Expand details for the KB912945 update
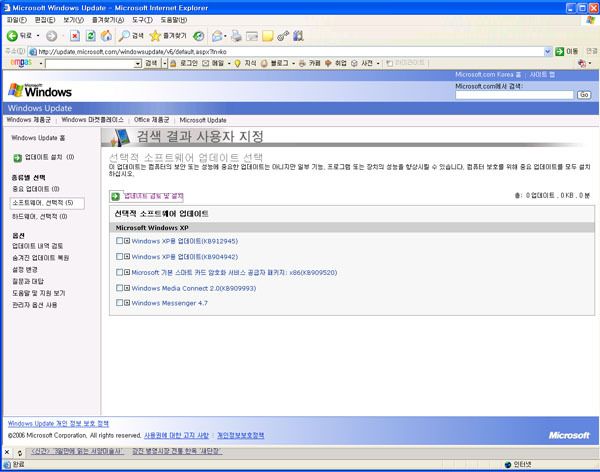Screen dimensions: 600x472 click(127, 241)
